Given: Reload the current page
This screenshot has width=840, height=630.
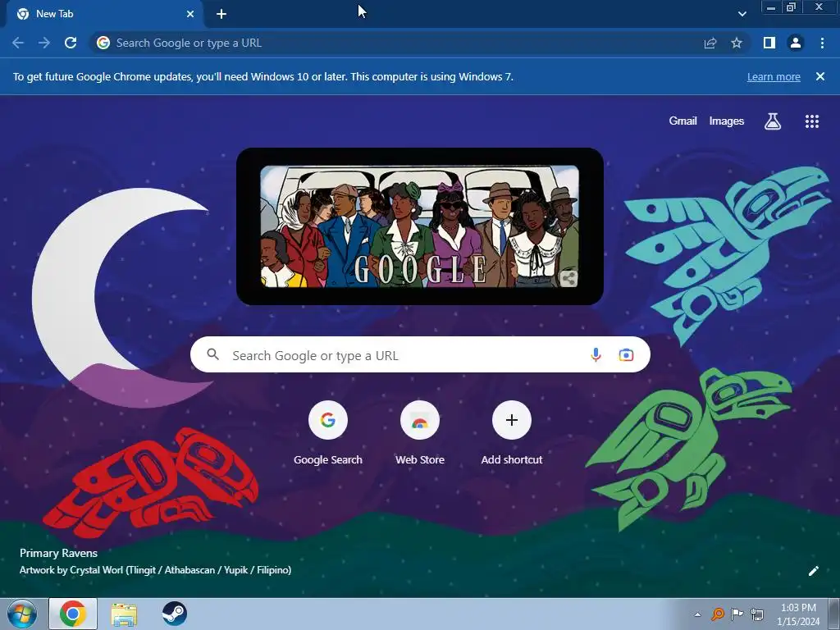Looking at the screenshot, I should click(x=71, y=43).
